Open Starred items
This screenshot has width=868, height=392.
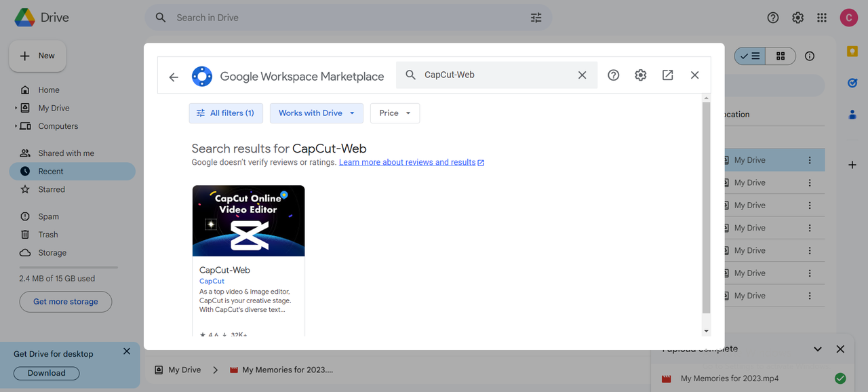(x=52, y=189)
